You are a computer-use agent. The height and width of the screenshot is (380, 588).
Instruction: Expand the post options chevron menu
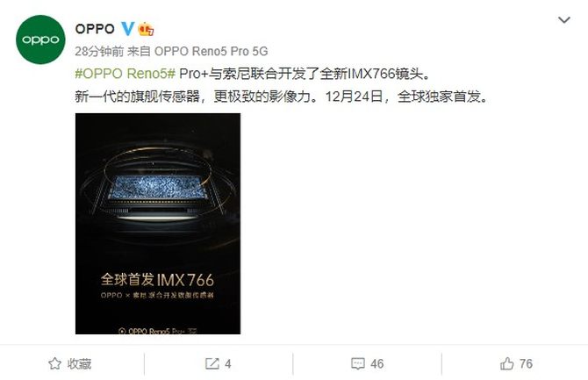coord(563,19)
